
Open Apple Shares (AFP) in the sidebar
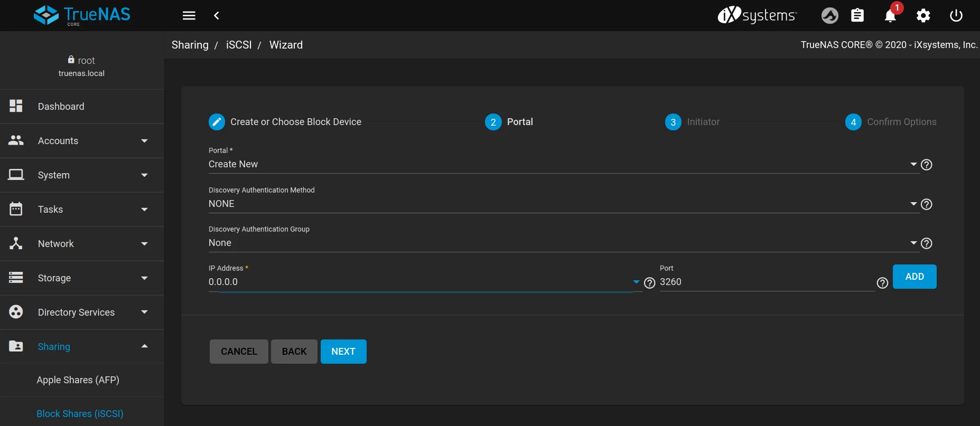pyautogui.click(x=78, y=380)
